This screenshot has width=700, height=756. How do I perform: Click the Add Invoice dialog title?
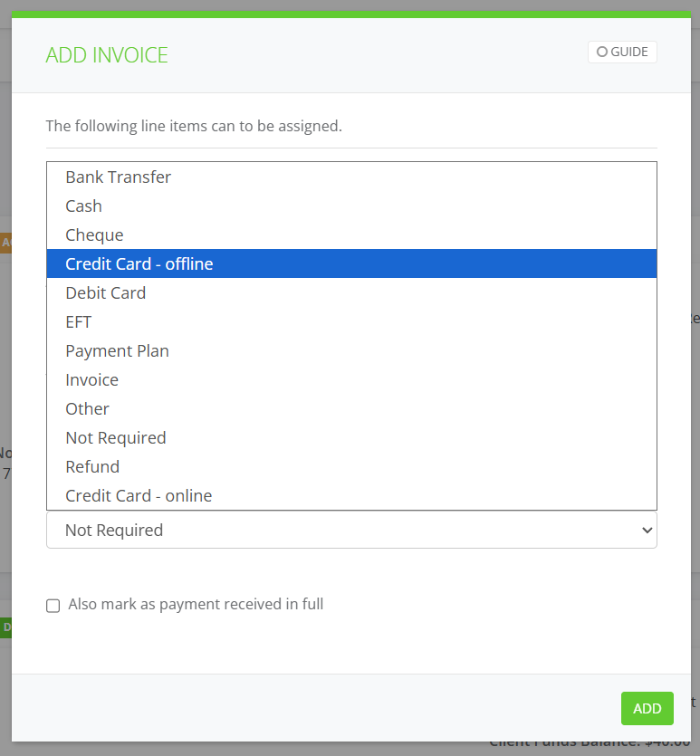107,55
